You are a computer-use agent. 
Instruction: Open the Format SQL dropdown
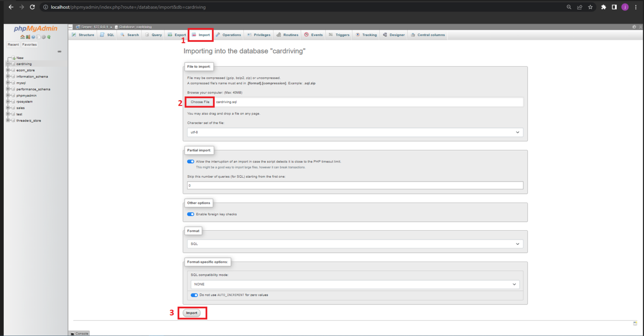tap(355, 244)
